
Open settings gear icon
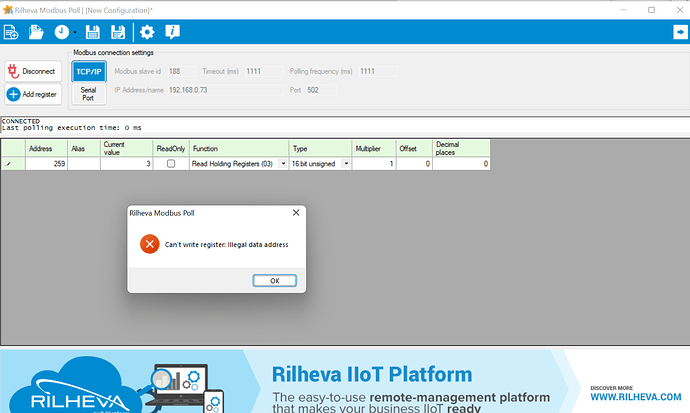tap(147, 32)
